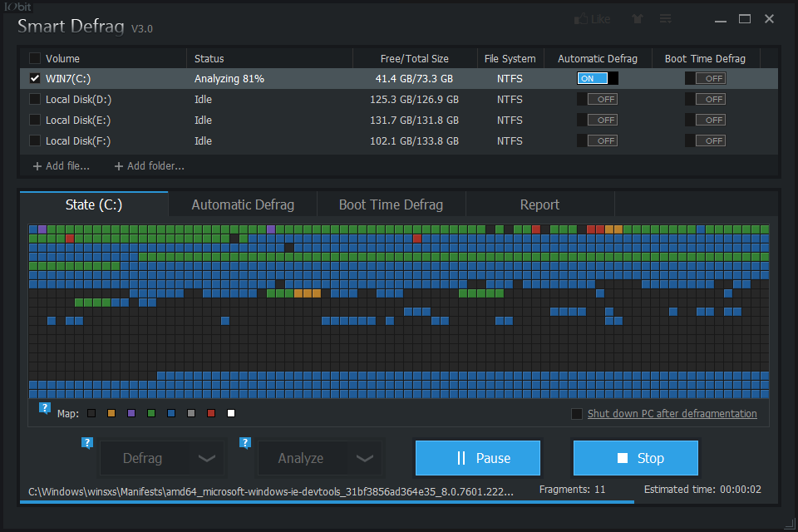Click the gray map legend swatch
The height and width of the screenshot is (532, 798).
point(191,413)
